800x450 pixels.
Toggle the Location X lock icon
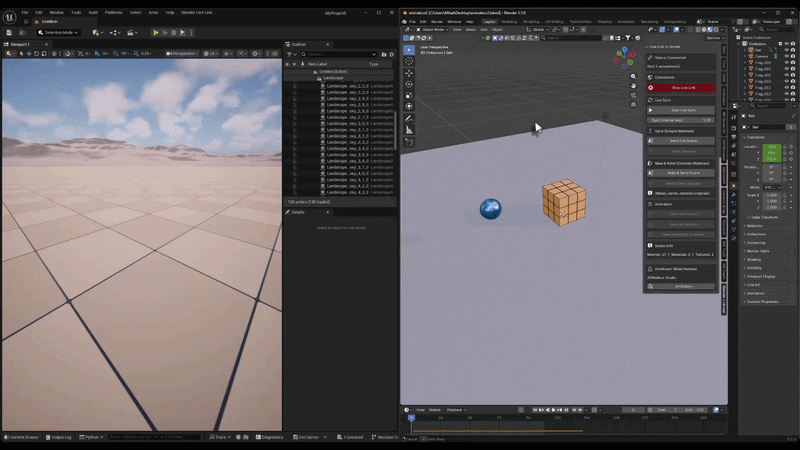pyautogui.click(x=785, y=146)
